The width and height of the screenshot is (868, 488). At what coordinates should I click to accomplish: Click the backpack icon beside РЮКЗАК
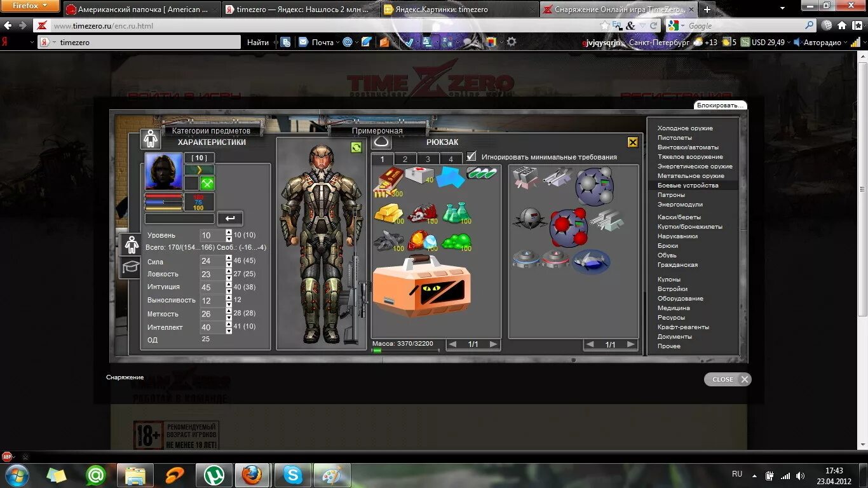tap(381, 142)
